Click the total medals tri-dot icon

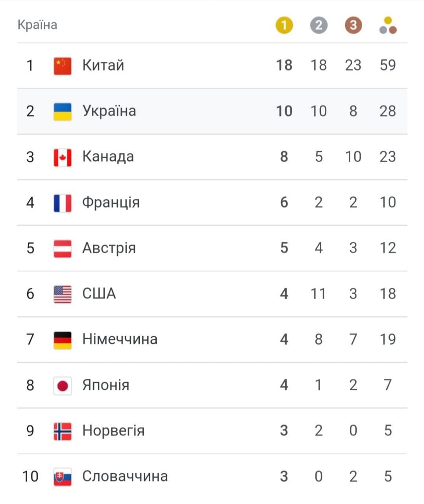388,26
